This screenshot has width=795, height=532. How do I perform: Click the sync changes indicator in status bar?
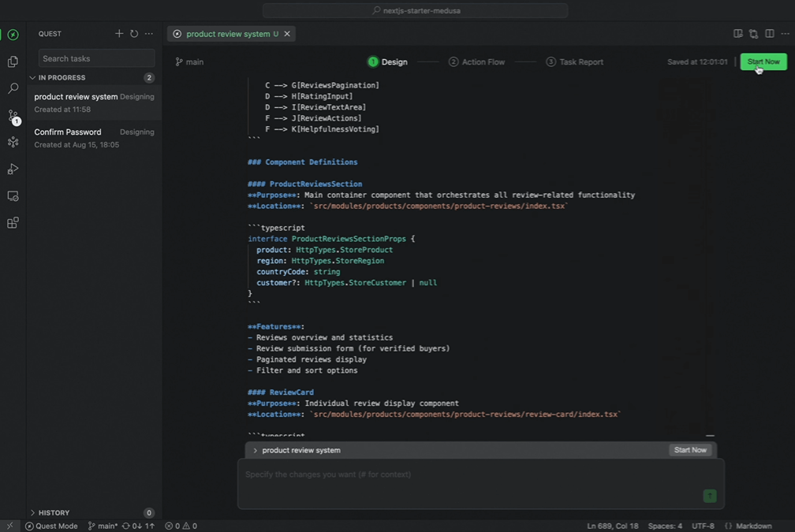coord(139,526)
